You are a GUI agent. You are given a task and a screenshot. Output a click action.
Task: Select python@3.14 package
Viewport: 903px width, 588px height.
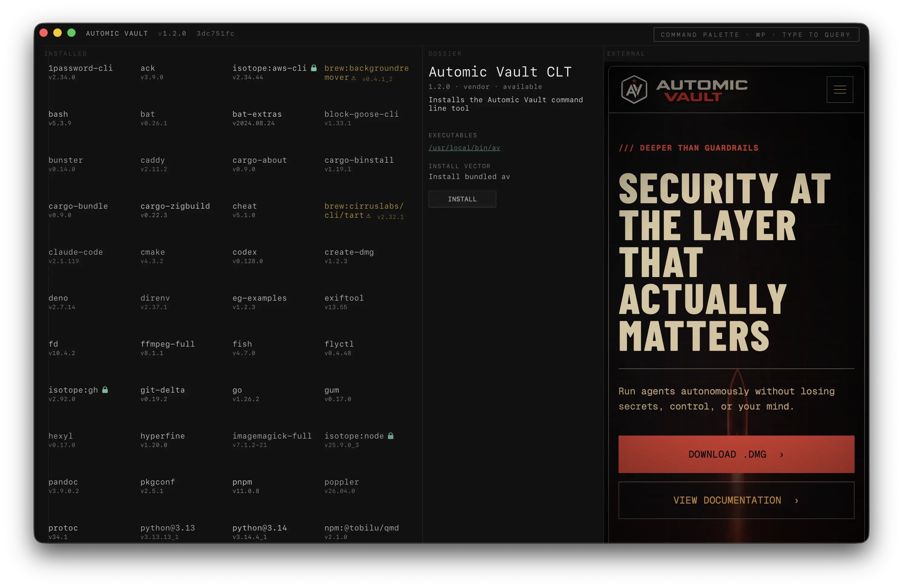(260, 532)
